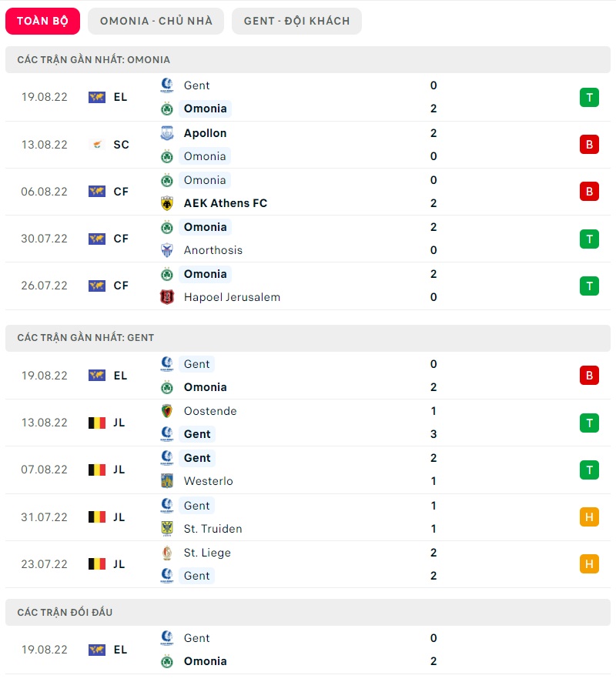This screenshot has height=682, width=616.
Task: Click the head-to-head match date 19.08.22
Action: coord(44,650)
